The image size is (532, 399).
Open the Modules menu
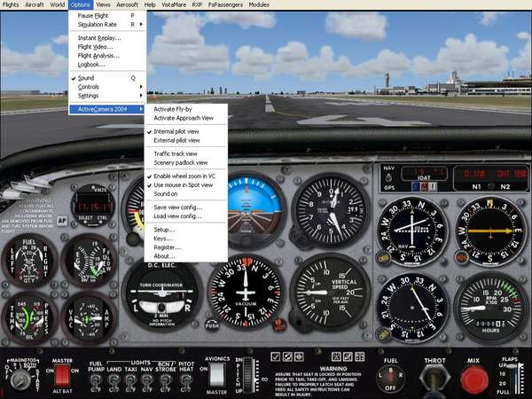259,4
